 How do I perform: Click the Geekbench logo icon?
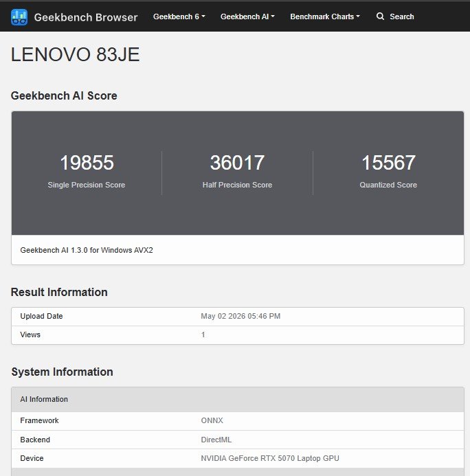(19, 17)
